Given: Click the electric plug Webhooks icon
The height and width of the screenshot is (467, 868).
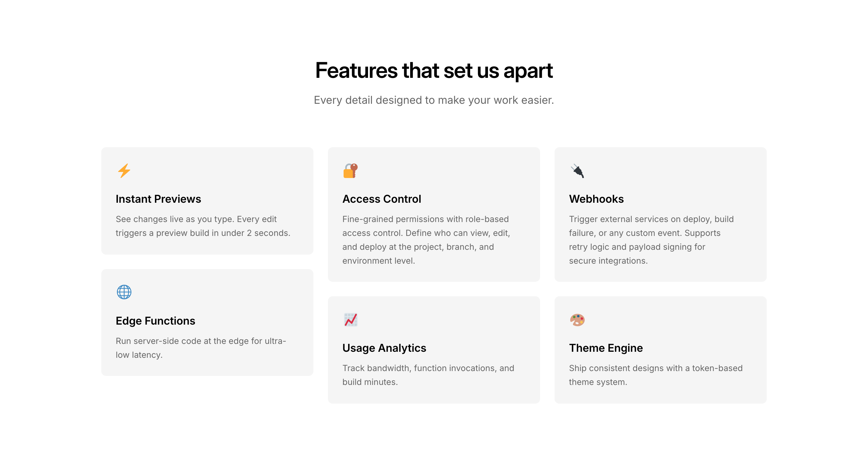Looking at the screenshot, I should pos(577,171).
